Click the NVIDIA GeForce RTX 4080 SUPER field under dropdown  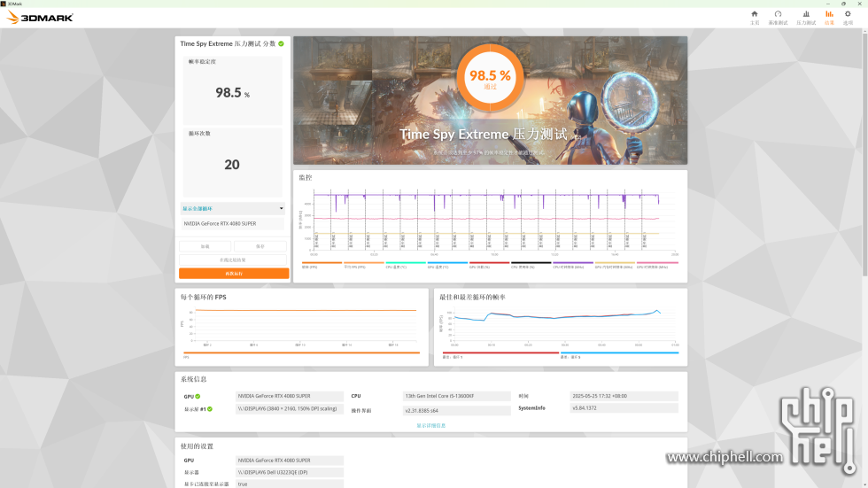(232, 223)
